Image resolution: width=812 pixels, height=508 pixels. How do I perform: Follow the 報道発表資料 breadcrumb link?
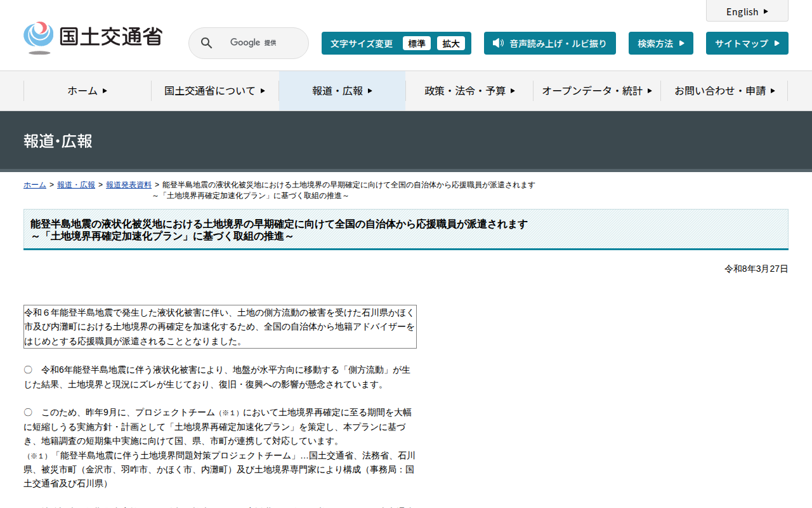click(x=129, y=185)
